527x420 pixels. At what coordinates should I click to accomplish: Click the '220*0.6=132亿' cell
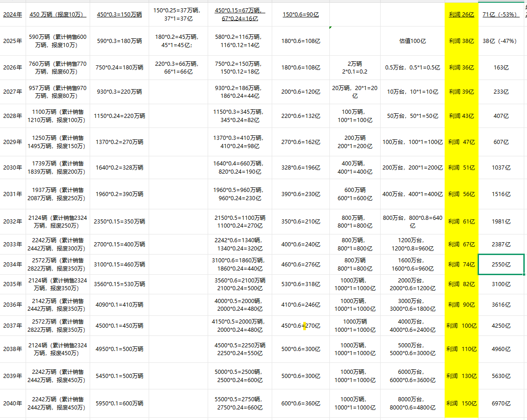(x=301, y=116)
